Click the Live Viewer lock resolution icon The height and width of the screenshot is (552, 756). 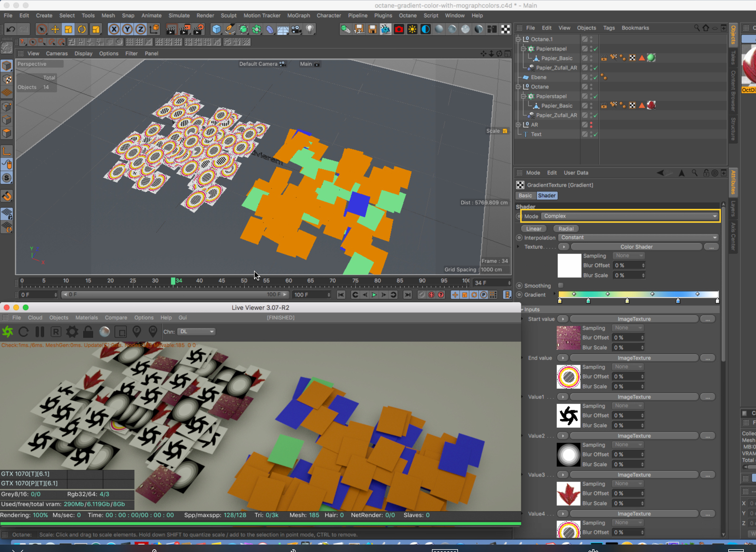point(88,332)
